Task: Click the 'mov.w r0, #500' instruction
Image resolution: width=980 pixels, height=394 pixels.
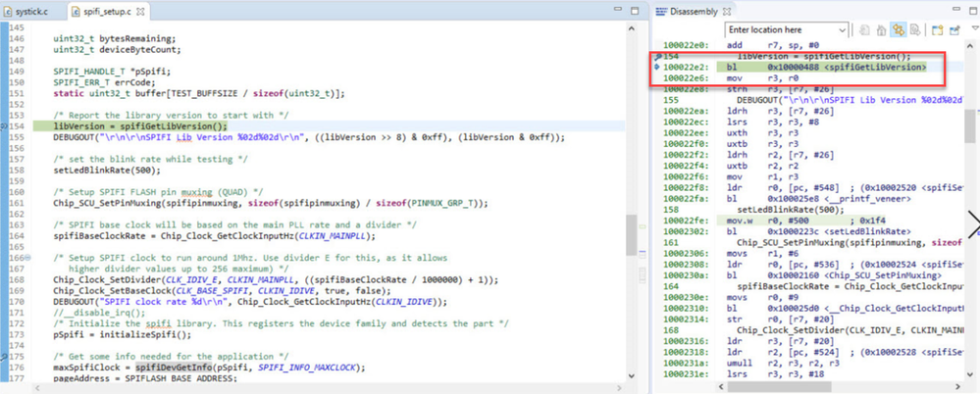Action: pyautogui.click(x=767, y=221)
